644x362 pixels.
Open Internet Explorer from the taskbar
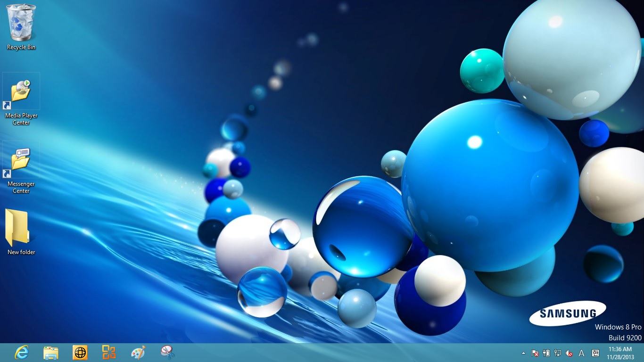point(22,353)
